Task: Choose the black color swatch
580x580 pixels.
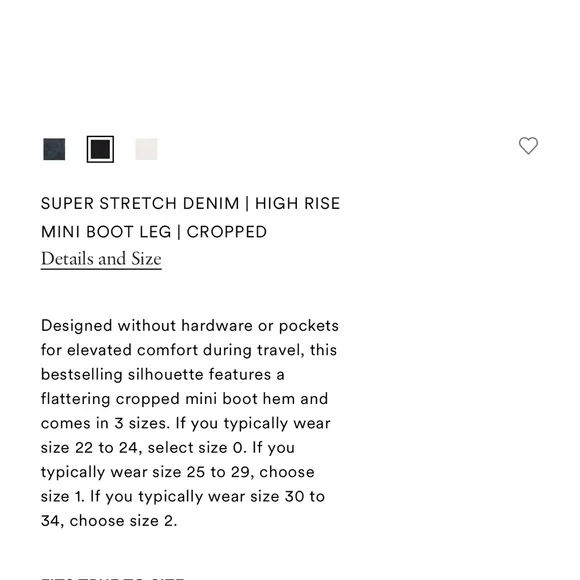Action: point(100,149)
